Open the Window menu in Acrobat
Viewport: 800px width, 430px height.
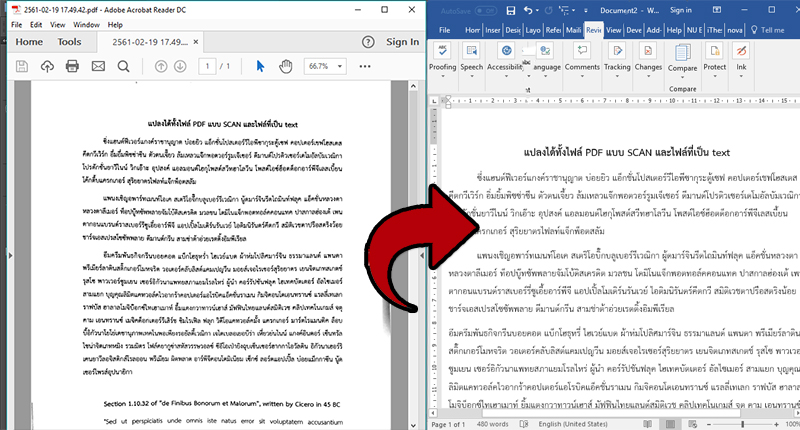click(x=86, y=23)
